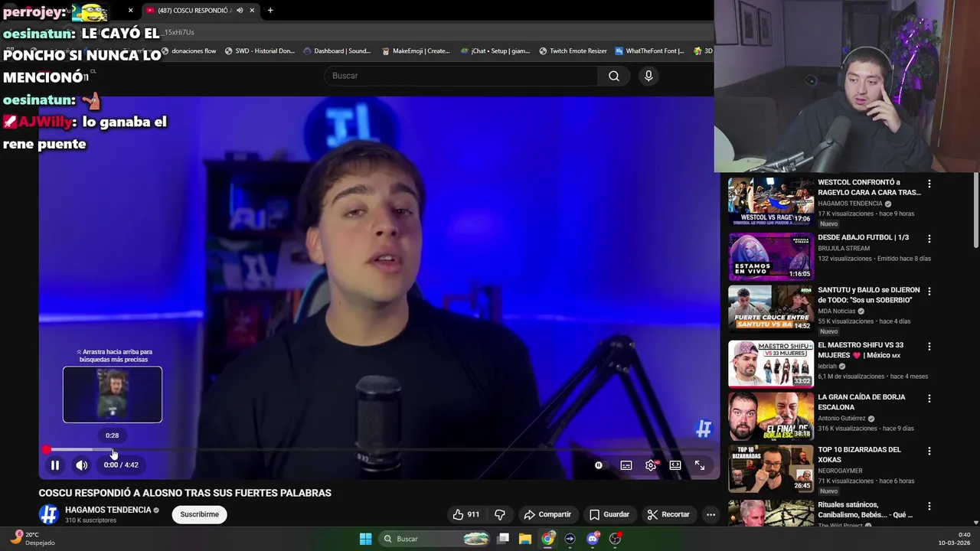980x551 pixels.
Task: Open Twitch Emote Resizer bookmark
Action: pyautogui.click(x=573, y=51)
